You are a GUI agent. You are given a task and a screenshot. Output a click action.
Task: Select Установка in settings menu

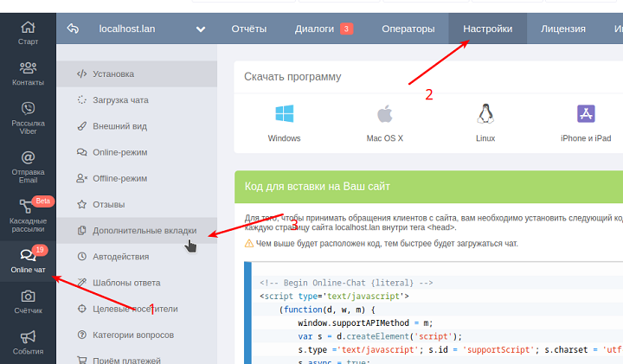point(137,73)
